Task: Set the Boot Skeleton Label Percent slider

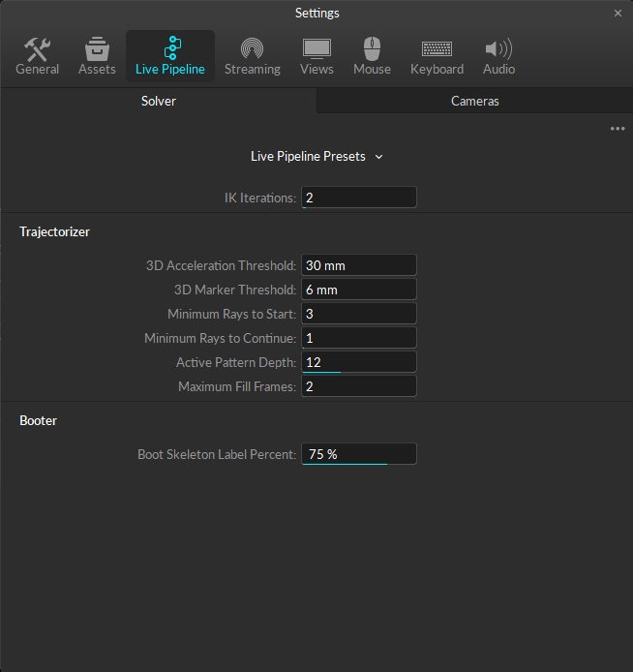Action: (358, 454)
